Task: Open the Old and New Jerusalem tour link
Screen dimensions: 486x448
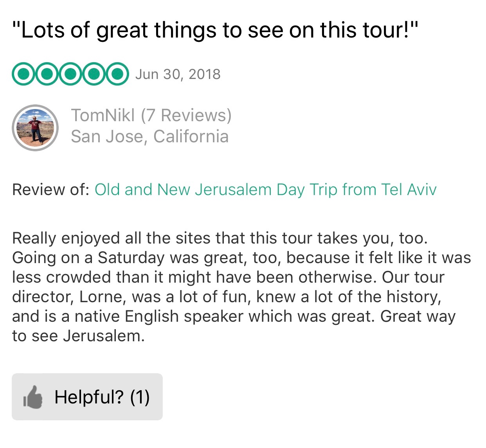Action: pos(265,190)
